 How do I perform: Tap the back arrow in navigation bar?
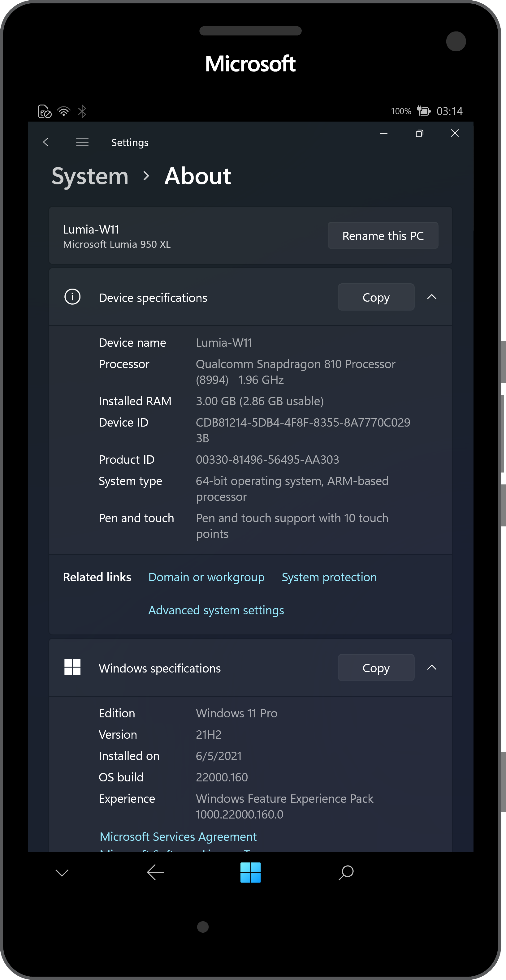point(155,872)
